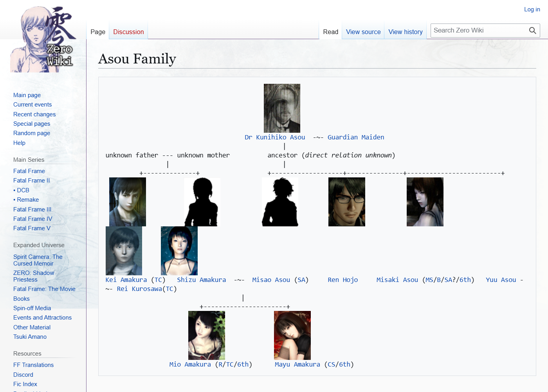Open Fatal Frame II sidebar link

tap(31, 181)
